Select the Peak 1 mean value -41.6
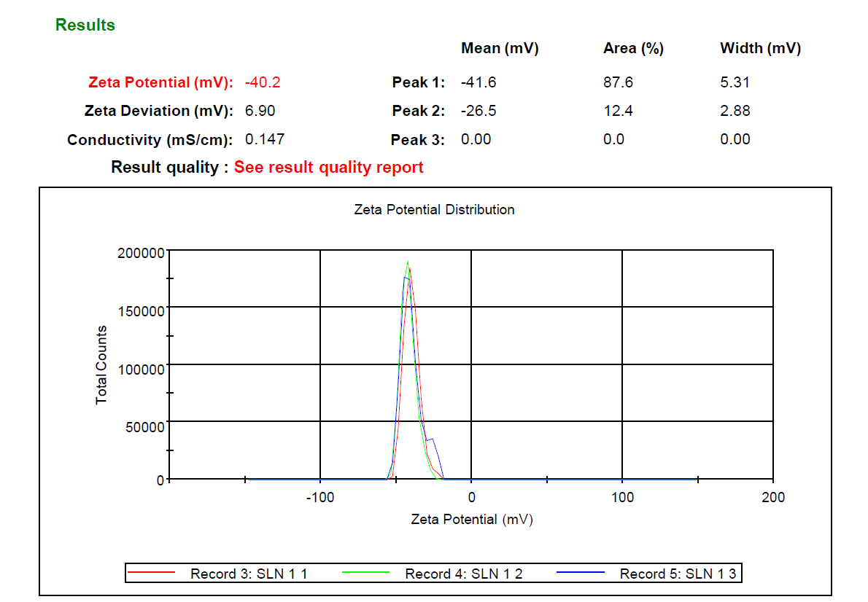Image resolution: width=868 pixels, height=602 pixels. click(x=478, y=82)
